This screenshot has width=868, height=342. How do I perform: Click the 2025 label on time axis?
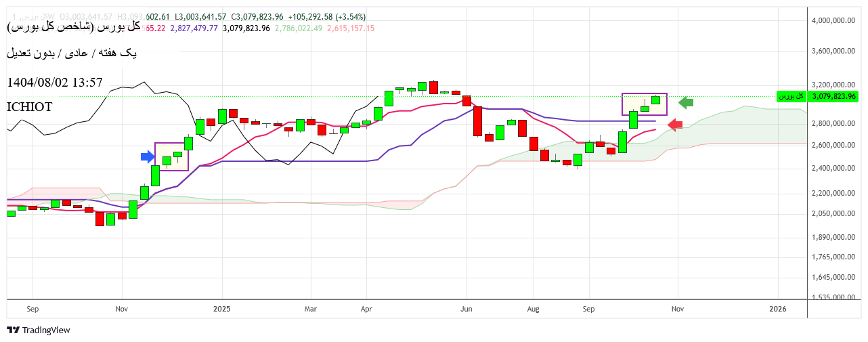click(222, 308)
